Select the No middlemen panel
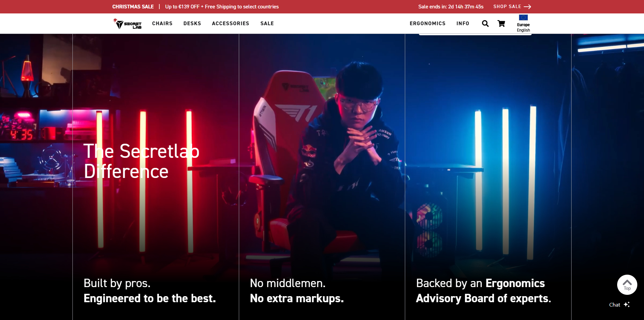Viewport: 644px width, 320px height. (x=322, y=177)
